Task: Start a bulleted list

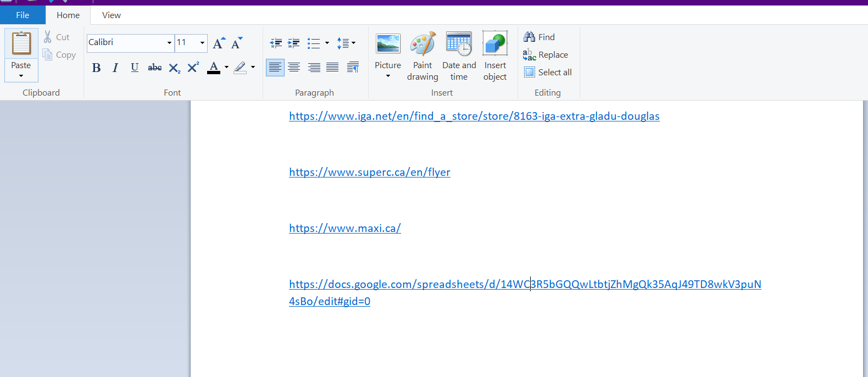Action: coord(314,43)
